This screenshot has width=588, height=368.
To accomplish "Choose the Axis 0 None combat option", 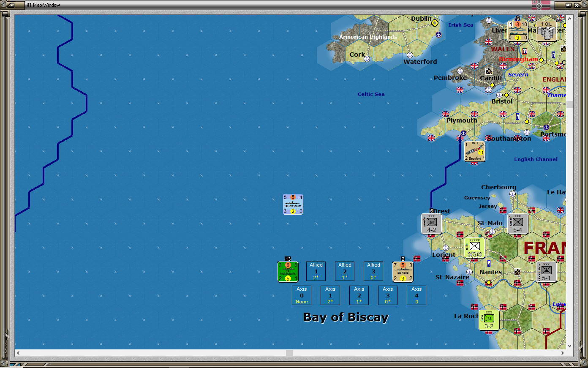I will click(x=302, y=295).
